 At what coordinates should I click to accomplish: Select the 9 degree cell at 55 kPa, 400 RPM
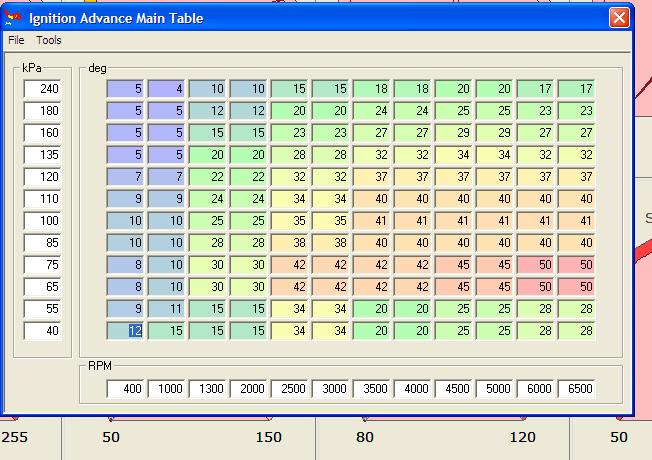tap(126, 309)
